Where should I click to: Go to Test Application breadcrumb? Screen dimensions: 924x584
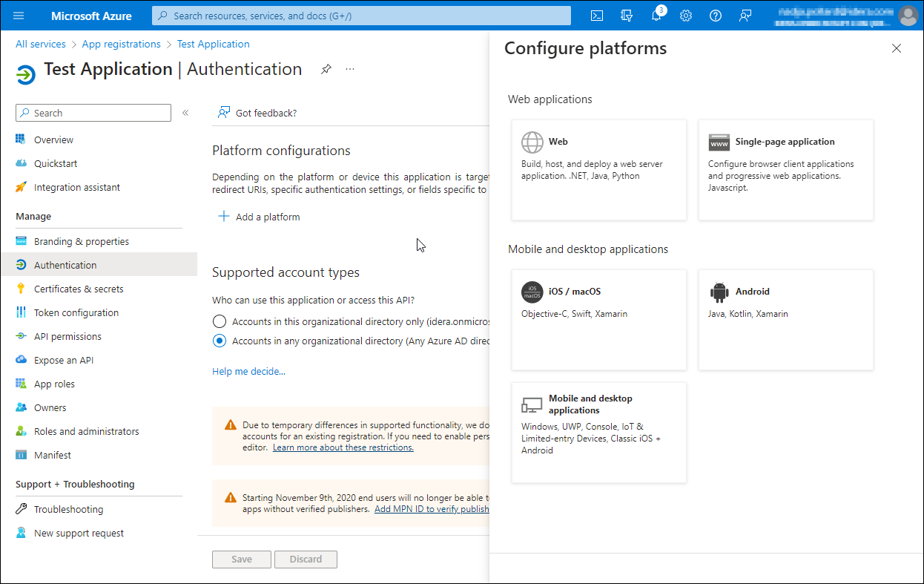tap(214, 44)
